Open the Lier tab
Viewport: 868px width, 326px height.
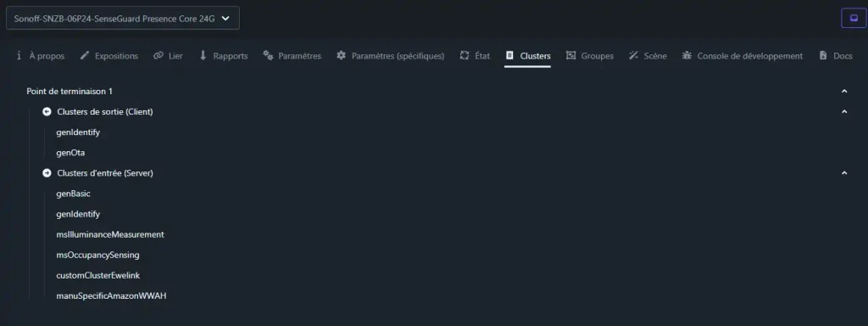tap(169, 55)
